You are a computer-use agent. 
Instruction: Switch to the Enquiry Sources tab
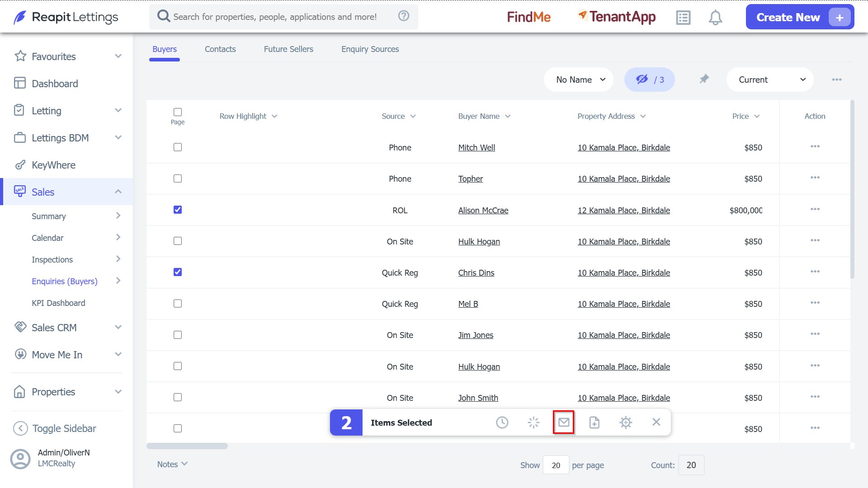[370, 49]
